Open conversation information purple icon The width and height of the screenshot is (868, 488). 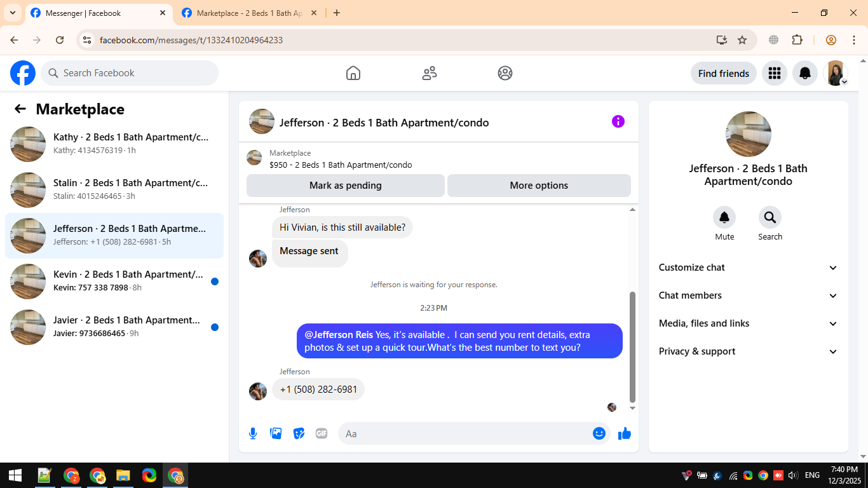point(618,121)
